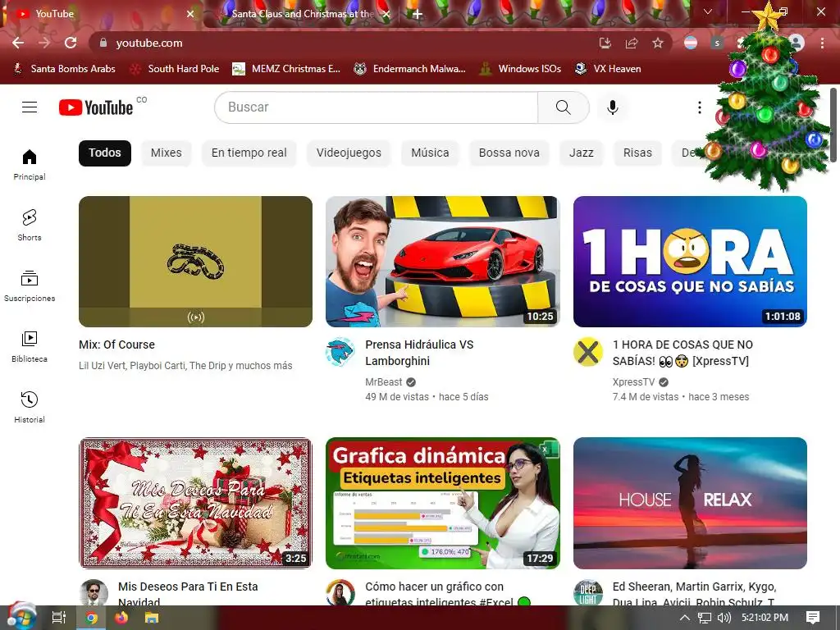Open Biblioteca in the sidebar

[x=30, y=347]
